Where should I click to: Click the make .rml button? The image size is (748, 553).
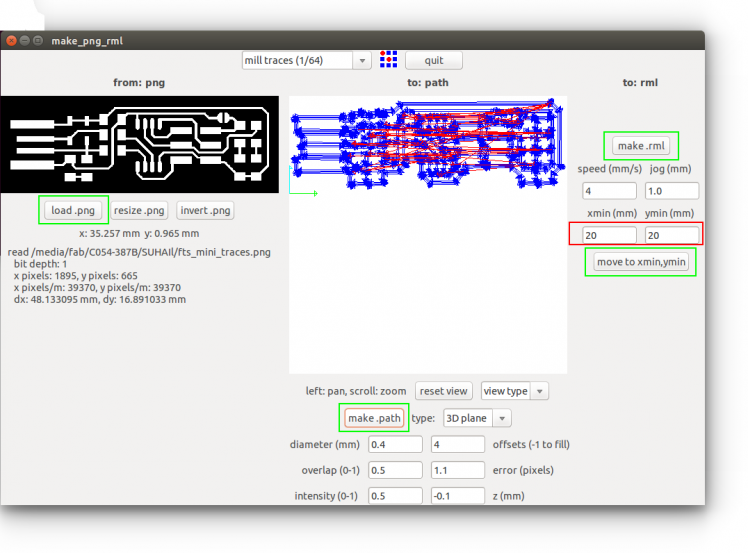[641, 146]
